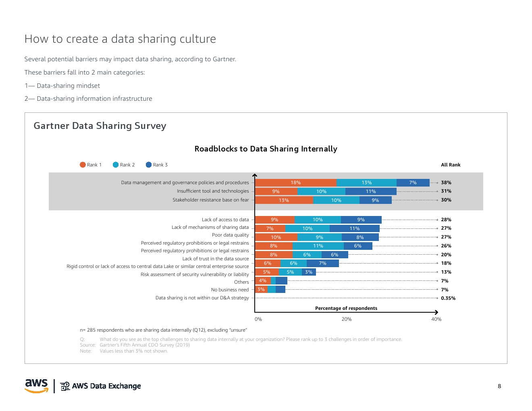Screen dimensions: 532x411
Task: Click the AWS Data Exchange icon
Action: click(65, 386)
